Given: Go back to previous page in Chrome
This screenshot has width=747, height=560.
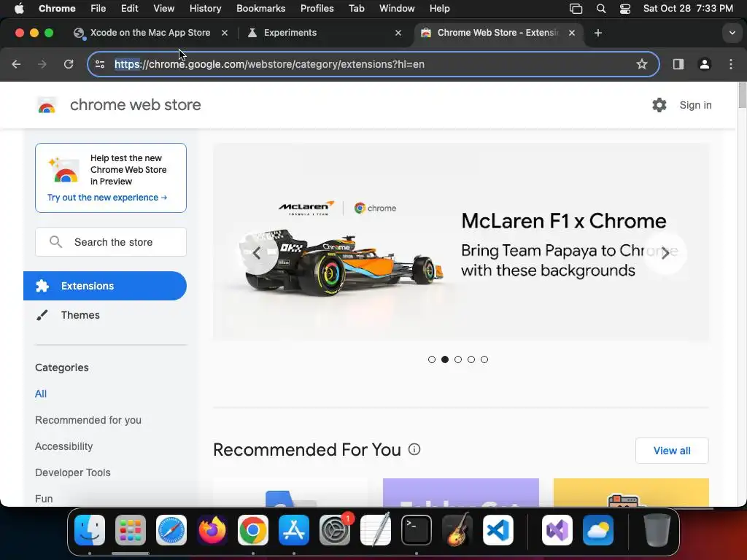Looking at the screenshot, I should pos(16,64).
